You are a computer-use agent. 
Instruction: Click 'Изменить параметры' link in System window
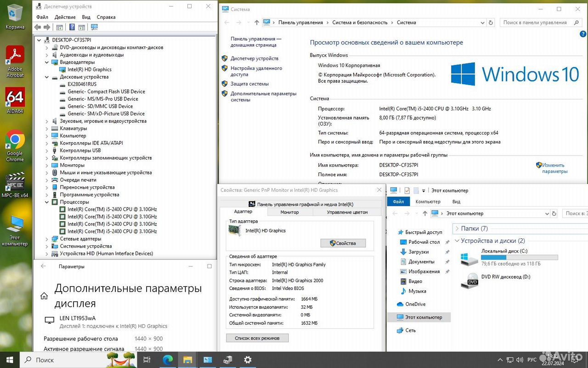[x=554, y=168]
